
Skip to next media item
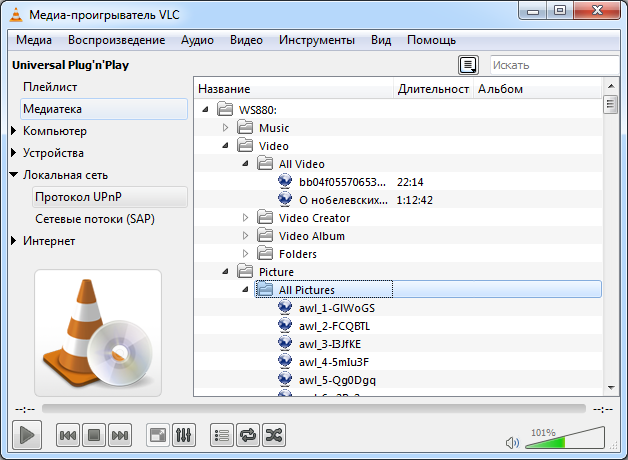(x=120, y=435)
